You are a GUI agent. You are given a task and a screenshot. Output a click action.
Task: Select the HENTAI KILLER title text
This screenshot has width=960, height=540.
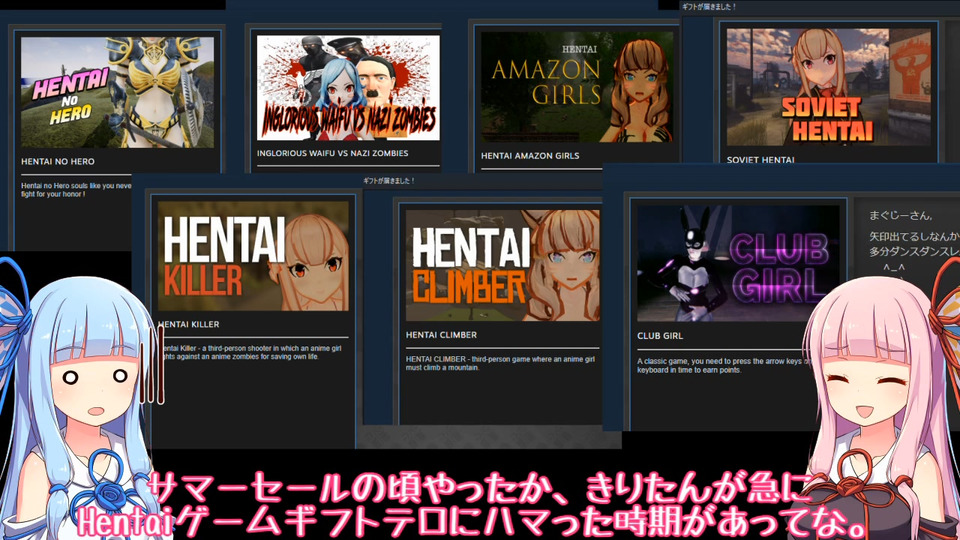coord(189,324)
